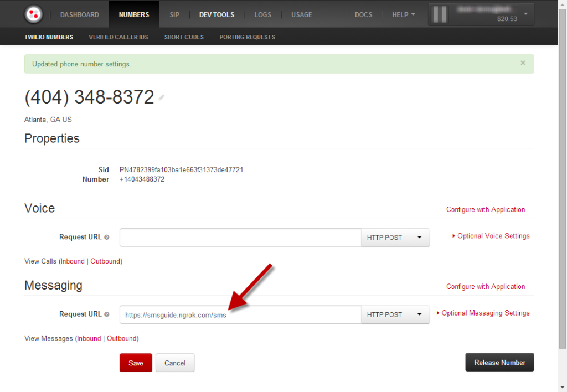Click help icon next to Messaging Request URL
The image size is (567, 392).
point(107,314)
